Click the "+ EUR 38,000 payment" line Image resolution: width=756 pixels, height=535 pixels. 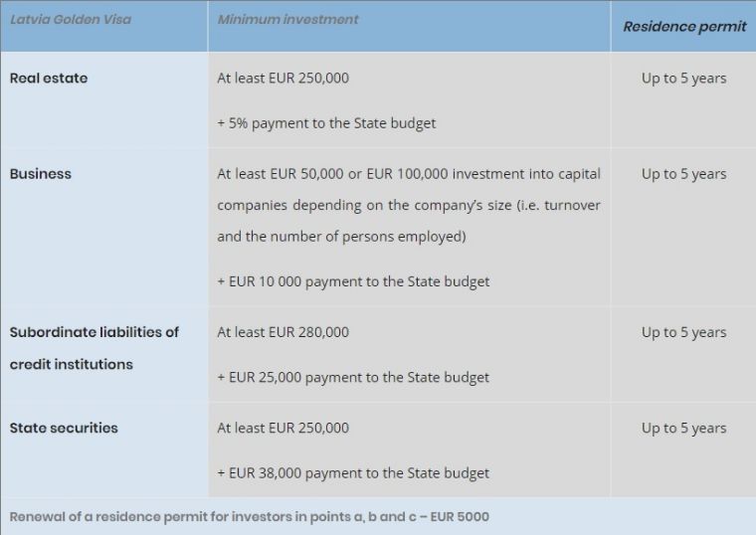coord(353,472)
